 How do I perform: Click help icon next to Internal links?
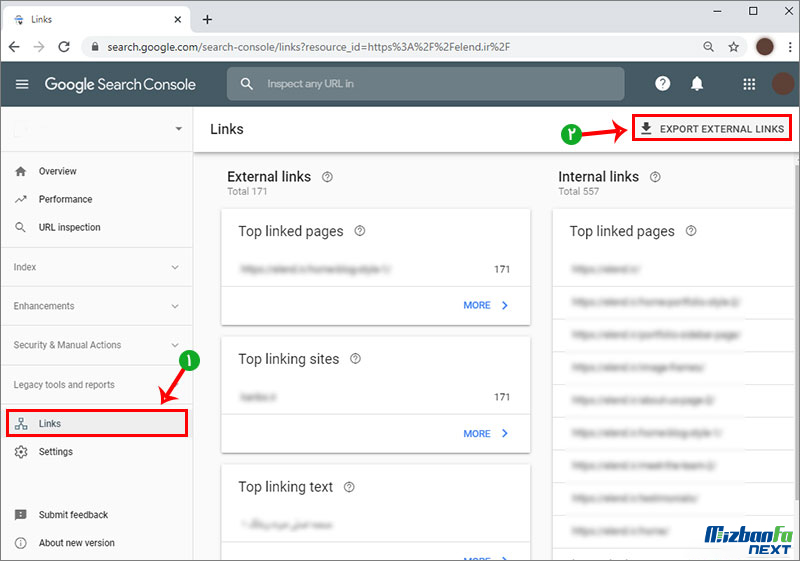tap(655, 177)
